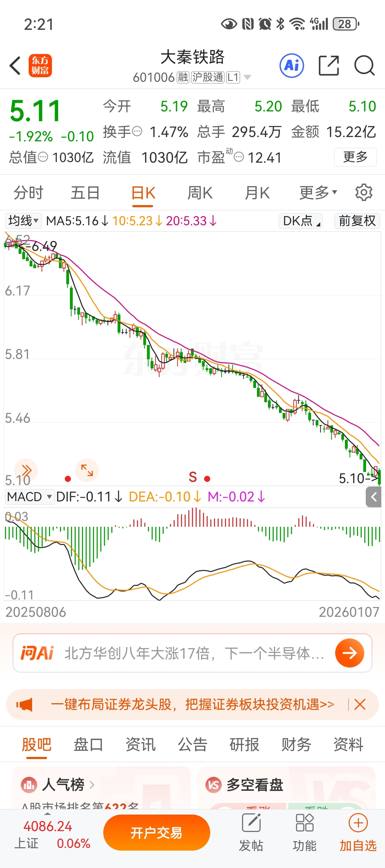Tap the first red dot marker on the chart

point(68,479)
